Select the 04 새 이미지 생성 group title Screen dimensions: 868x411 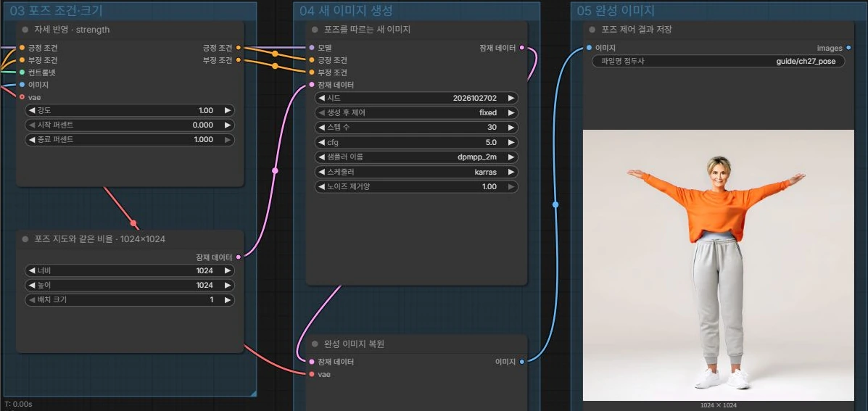coord(347,10)
